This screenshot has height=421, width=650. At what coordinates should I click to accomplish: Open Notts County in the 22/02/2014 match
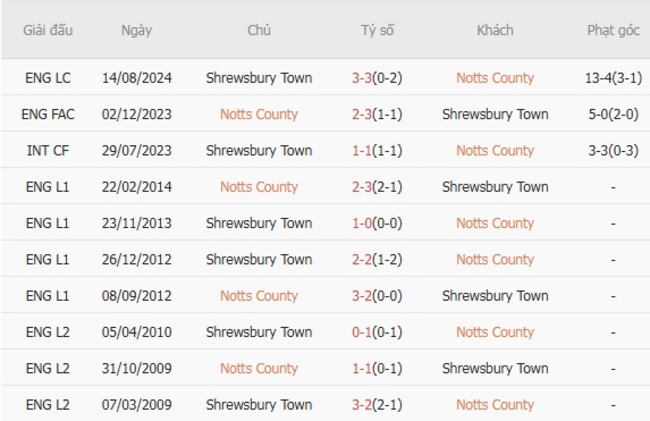click(x=258, y=187)
